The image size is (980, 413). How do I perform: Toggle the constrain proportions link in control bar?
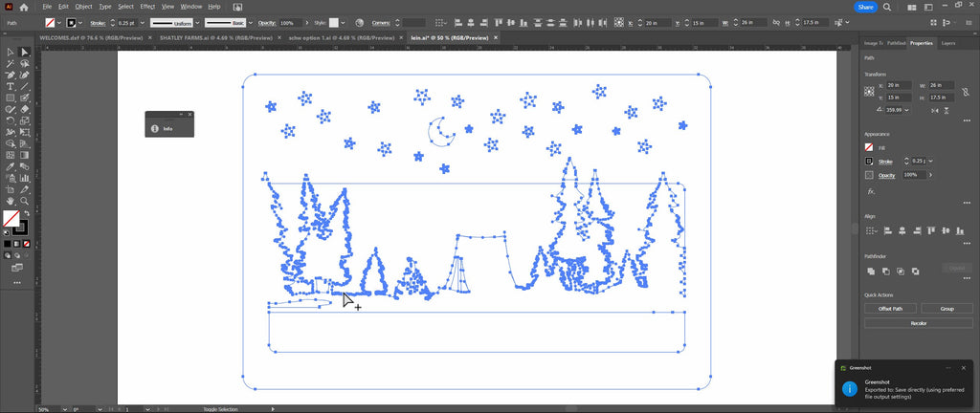pyautogui.click(x=775, y=22)
